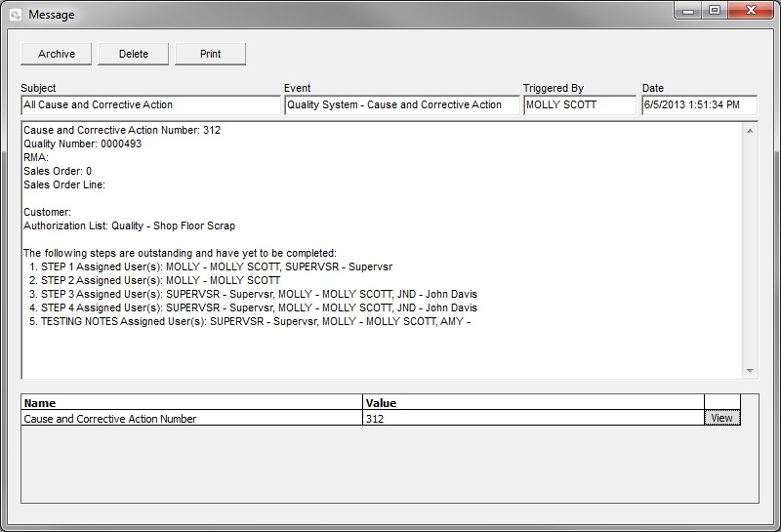
Task: Click the 'Sales Order Line:' text
Action: (64, 184)
